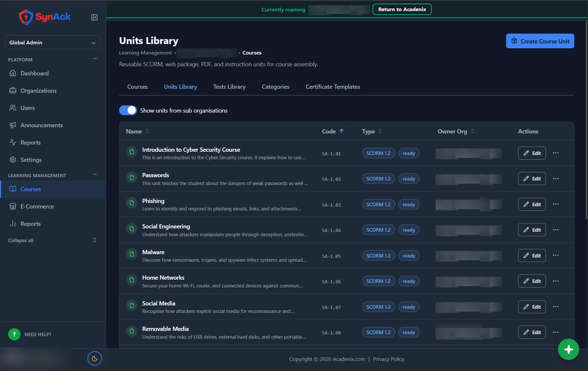Click Learning Management breadcrumb
The width and height of the screenshot is (588, 371).
145,53
